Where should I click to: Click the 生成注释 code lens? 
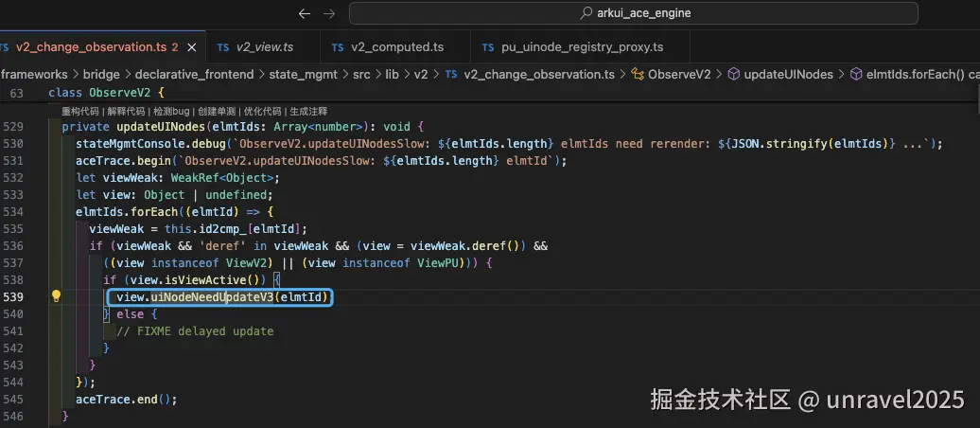click(308, 112)
